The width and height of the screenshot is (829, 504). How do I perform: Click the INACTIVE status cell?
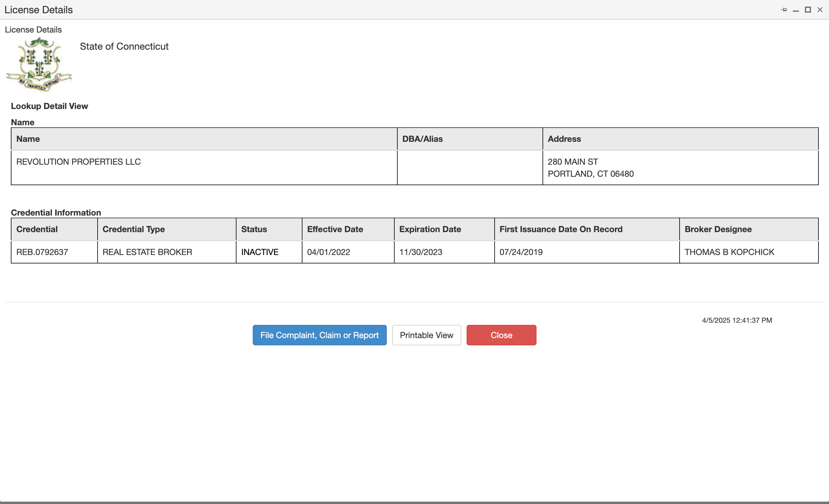[259, 252]
